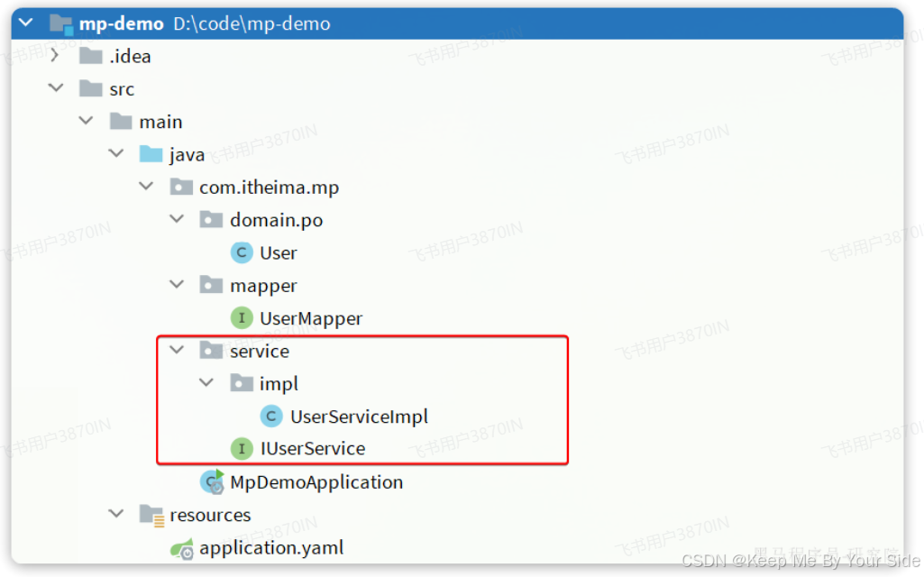Click the User class icon
This screenshot has width=924, height=577.
tap(241, 252)
